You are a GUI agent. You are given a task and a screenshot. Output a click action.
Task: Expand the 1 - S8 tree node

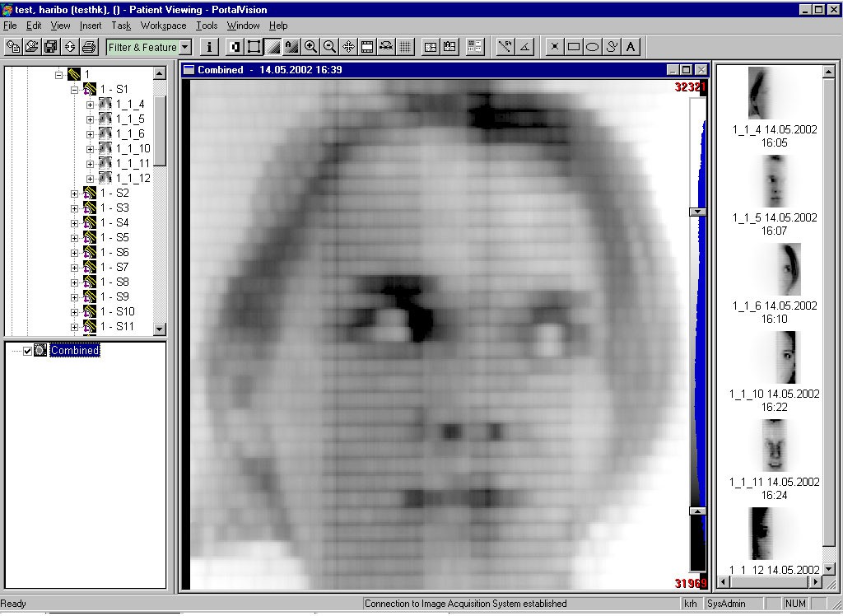[74, 282]
